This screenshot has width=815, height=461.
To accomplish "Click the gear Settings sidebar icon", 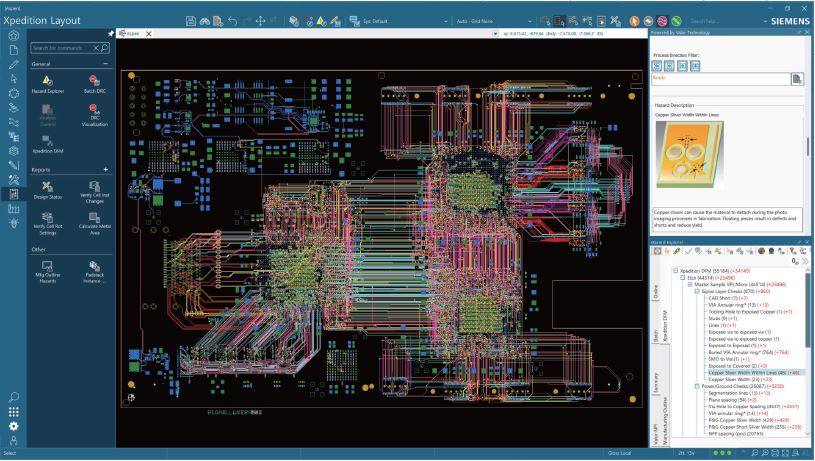I will pyautogui.click(x=14, y=426).
